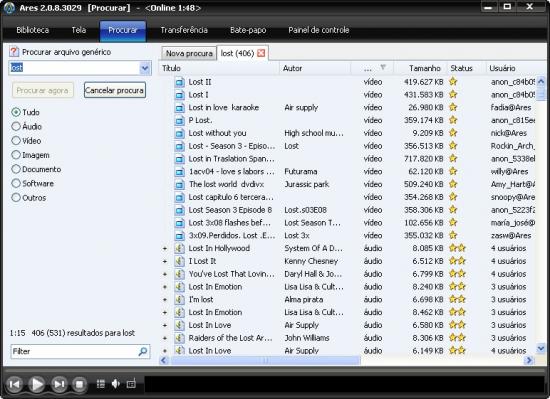Click video icon of Lost I row
The image size is (550, 399).
(179, 95)
